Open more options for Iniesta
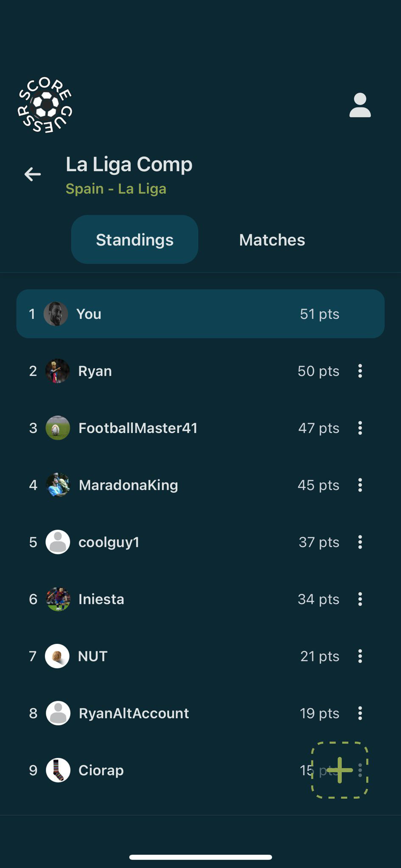Screen dimensions: 401x868 [360, 599]
